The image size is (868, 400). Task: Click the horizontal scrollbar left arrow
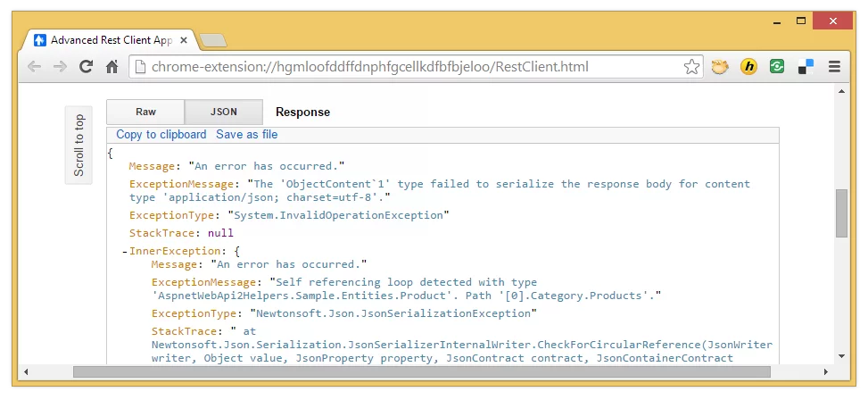pyautogui.click(x=26, y=371)
